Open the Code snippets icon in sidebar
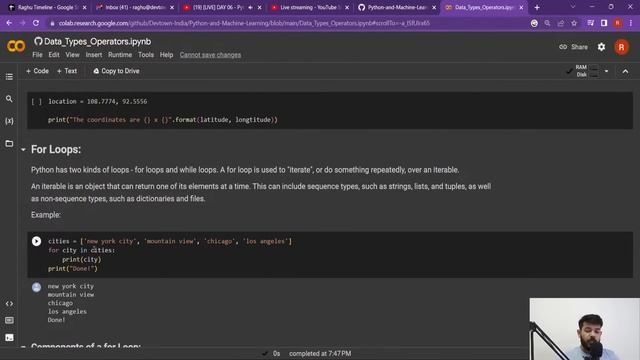 pyautogui.click(x=9, y=304)
